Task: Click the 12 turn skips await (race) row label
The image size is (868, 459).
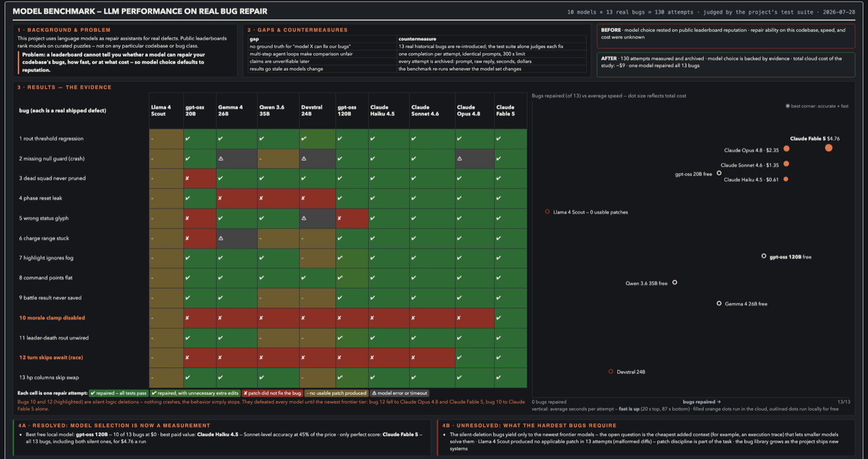Action: [51, 358]
